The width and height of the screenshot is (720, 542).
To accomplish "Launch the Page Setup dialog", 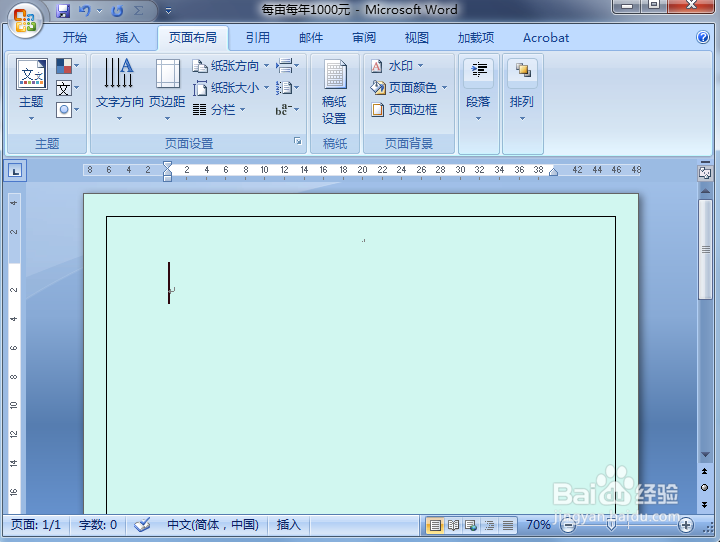I will [x=298, y=141].
